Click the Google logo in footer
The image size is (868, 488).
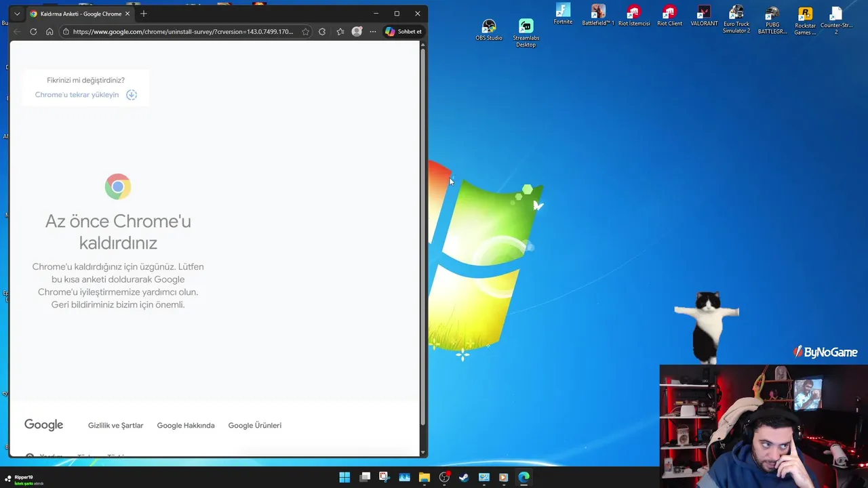point(43,425)
